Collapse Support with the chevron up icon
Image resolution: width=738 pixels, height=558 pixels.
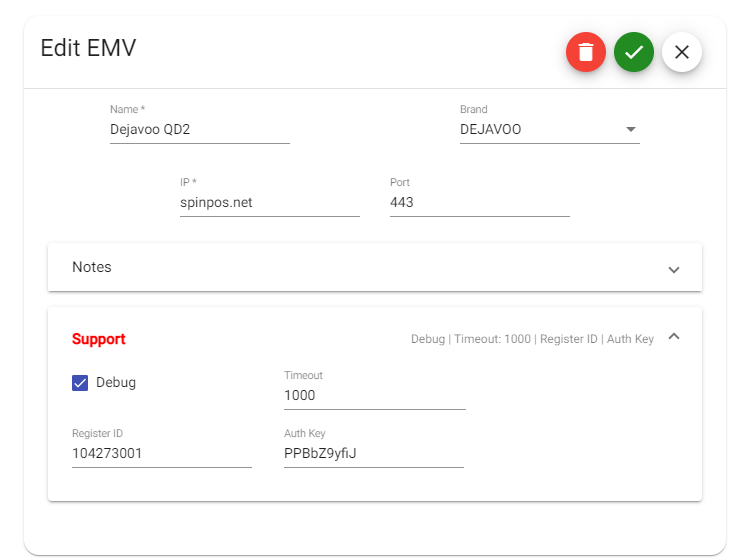click(x=674, y=336)
